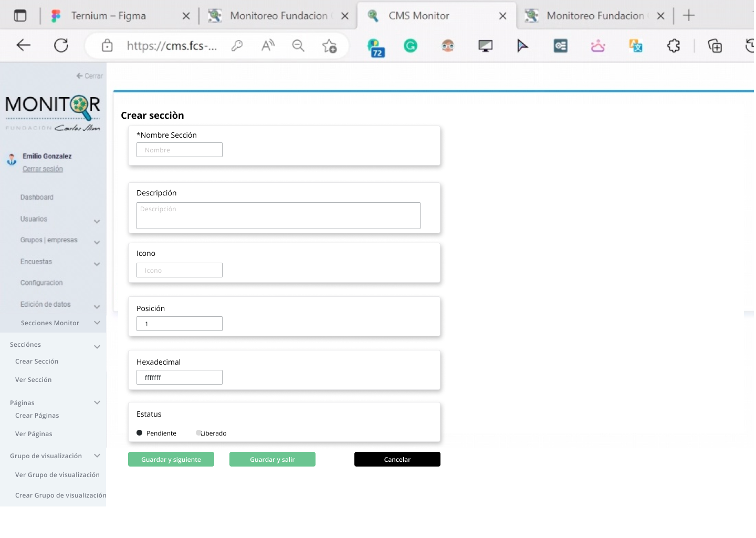Click the read aloud icon
Image resolution: width=756 pixels, height=538 pixels.
(268, 46)
